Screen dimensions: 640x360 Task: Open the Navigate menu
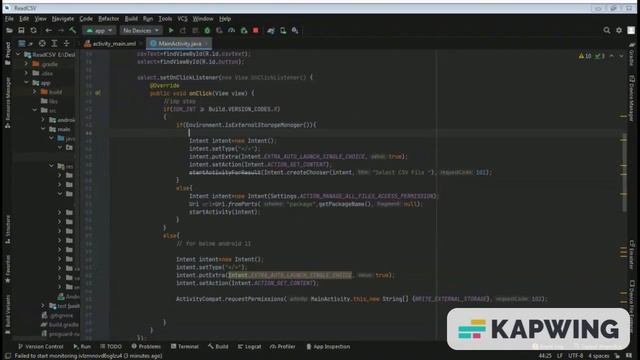(63, 19)
